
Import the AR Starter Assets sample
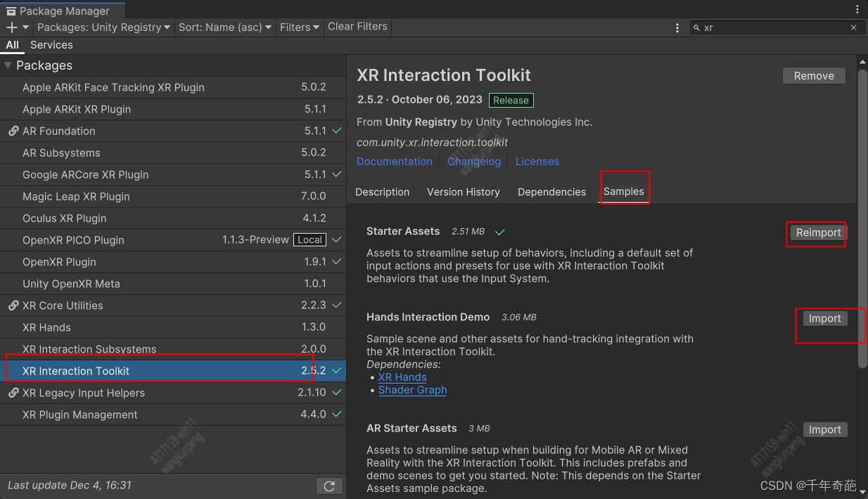tap(825, 430)
